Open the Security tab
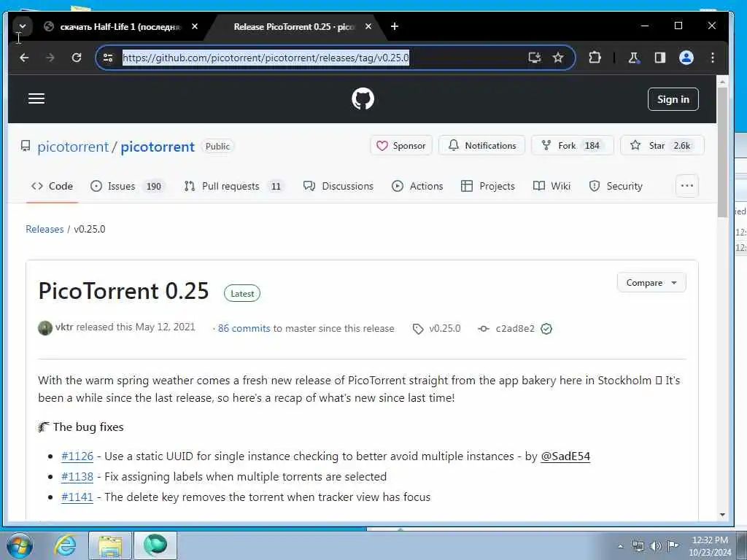This screenshot has width=747, height=560. 616,186
